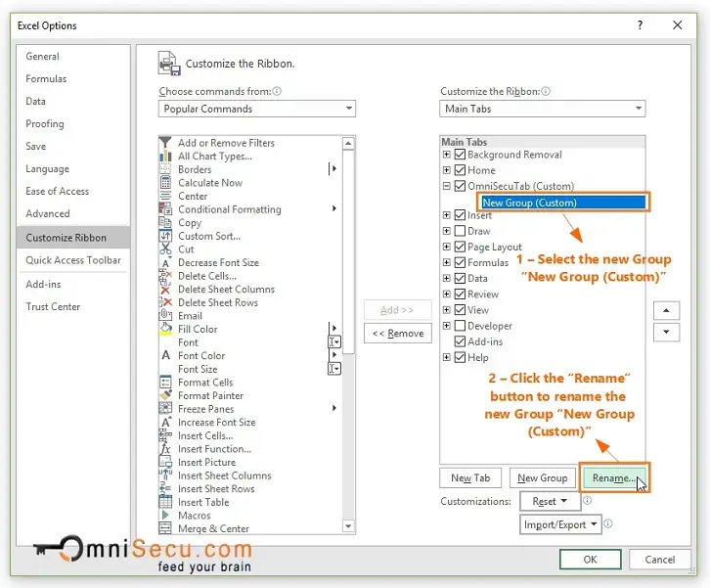Click the Insert Table icon
The width and height of the screenshot is (710, 588).
tap(165, 502)
